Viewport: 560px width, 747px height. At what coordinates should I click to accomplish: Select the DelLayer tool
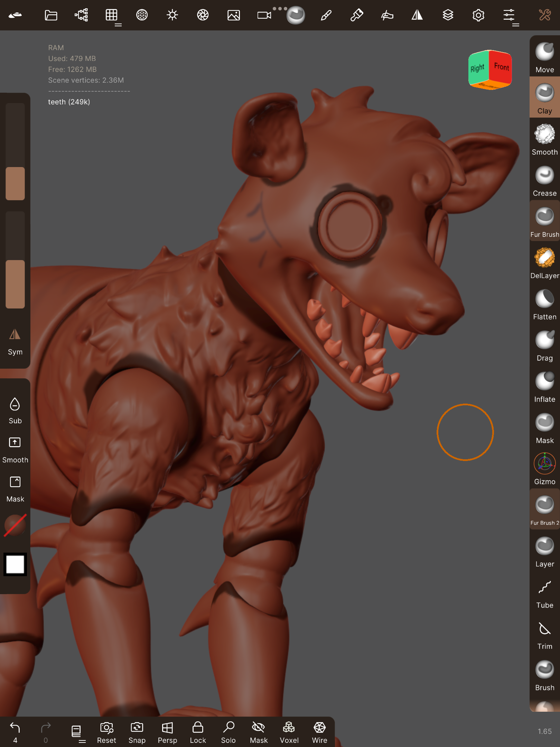[x=545, y=263]
